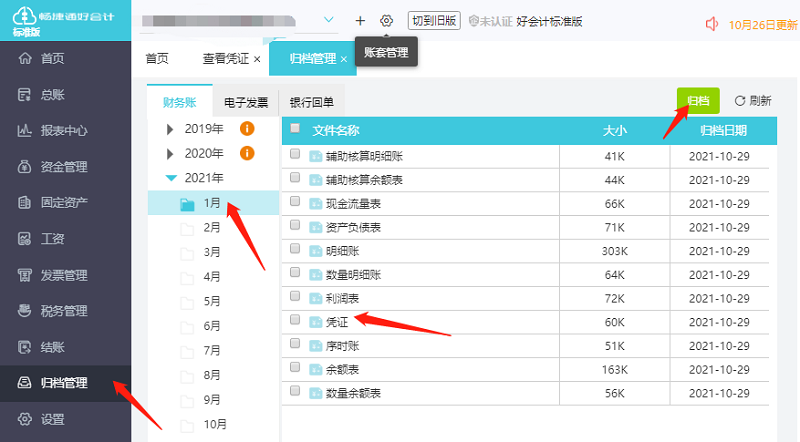Click the 畅捷通好会计 logo
Image resolution: width=800 pixels, height=442 pixels.
point(64,21)
